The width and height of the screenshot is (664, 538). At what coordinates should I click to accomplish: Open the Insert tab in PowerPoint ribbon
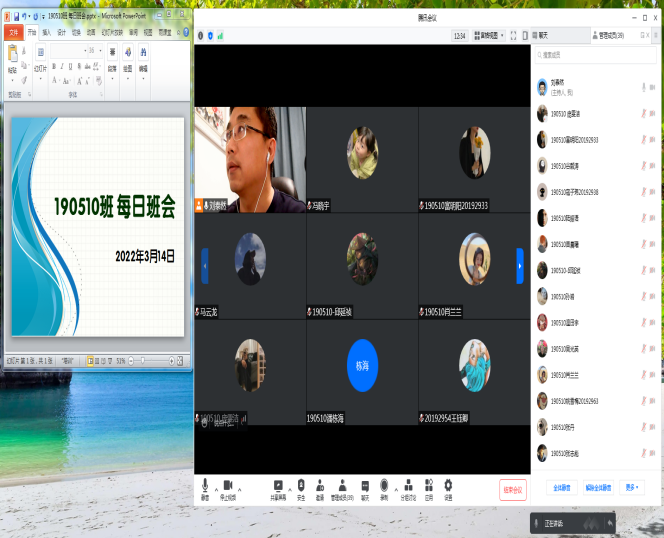click(47, 32)
